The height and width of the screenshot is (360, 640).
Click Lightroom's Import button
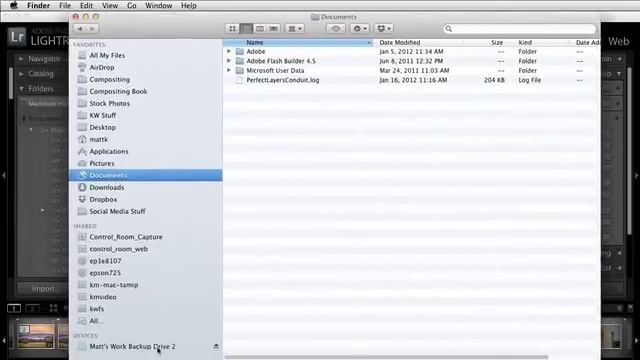click(43, 289)
